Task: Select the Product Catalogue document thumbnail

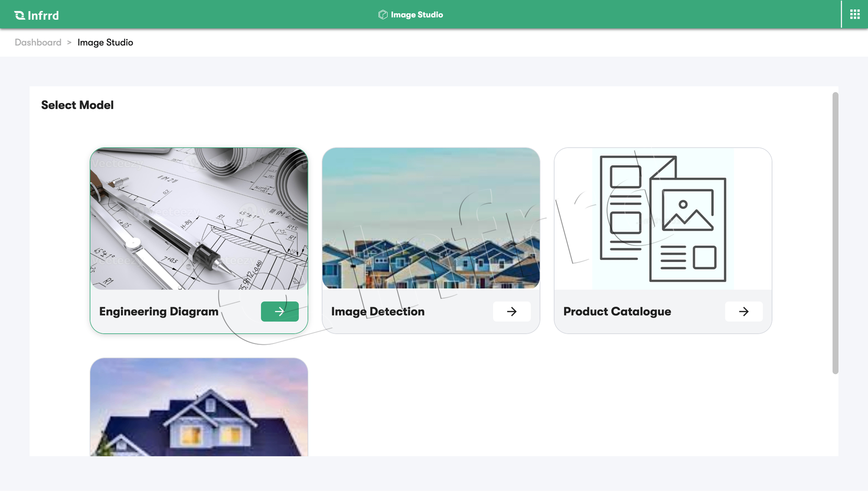Action: click(x=663, y=218)
